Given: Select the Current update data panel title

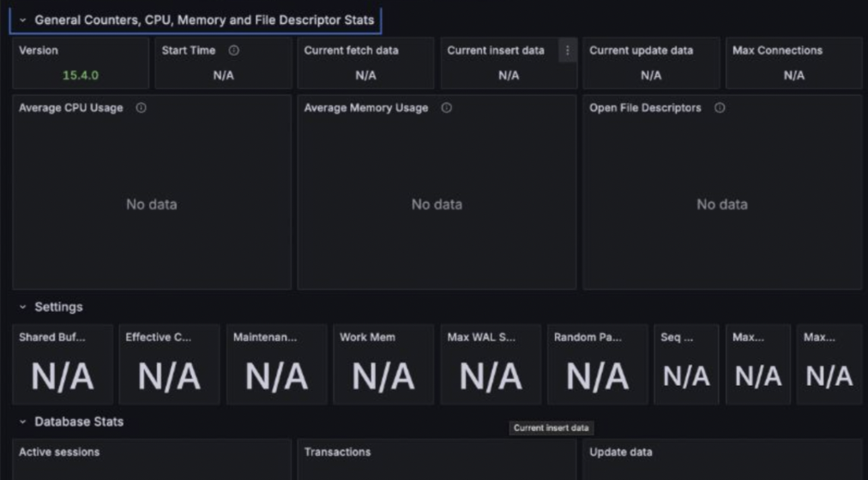Looking at the screenshot, I should [641, 51].
